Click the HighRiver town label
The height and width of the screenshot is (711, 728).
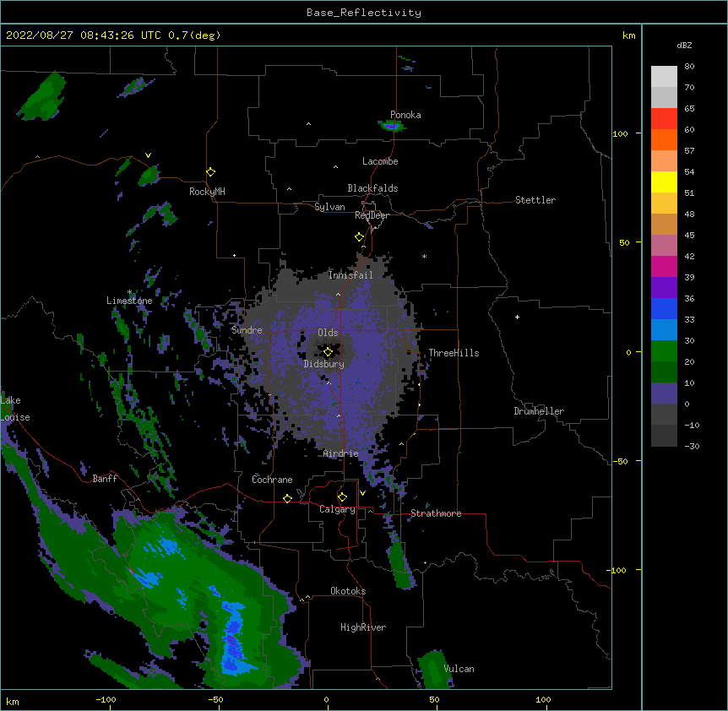click(x=363, y=627)
